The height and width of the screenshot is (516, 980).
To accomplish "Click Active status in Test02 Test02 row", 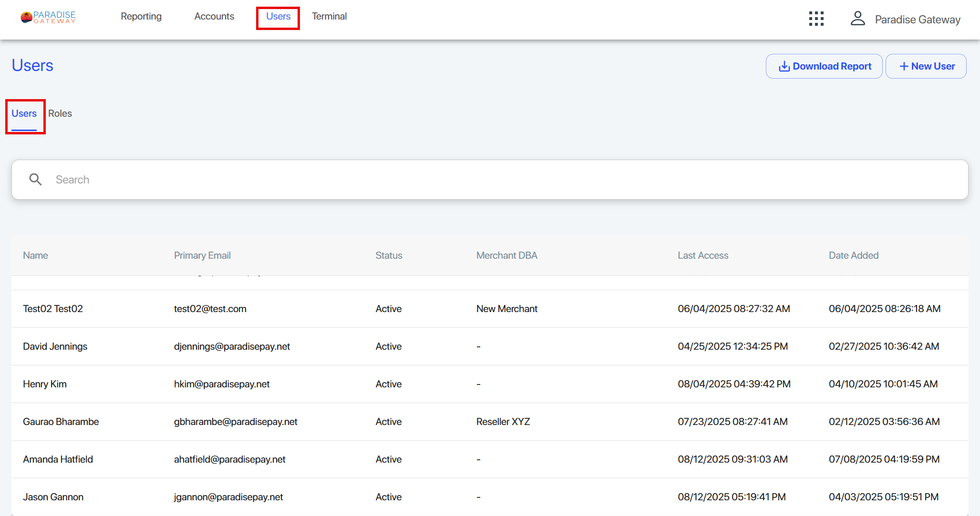I will pos(389,309).
